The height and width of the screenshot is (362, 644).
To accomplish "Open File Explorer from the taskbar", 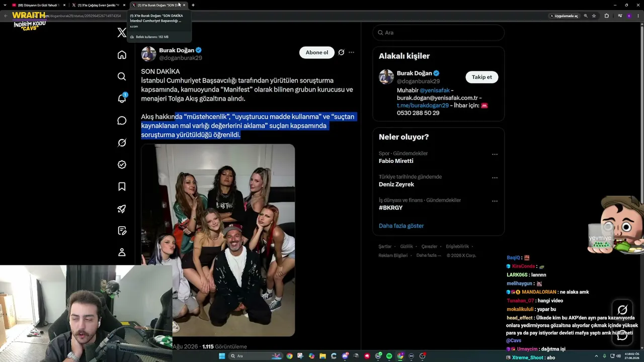I will (323, 356).
